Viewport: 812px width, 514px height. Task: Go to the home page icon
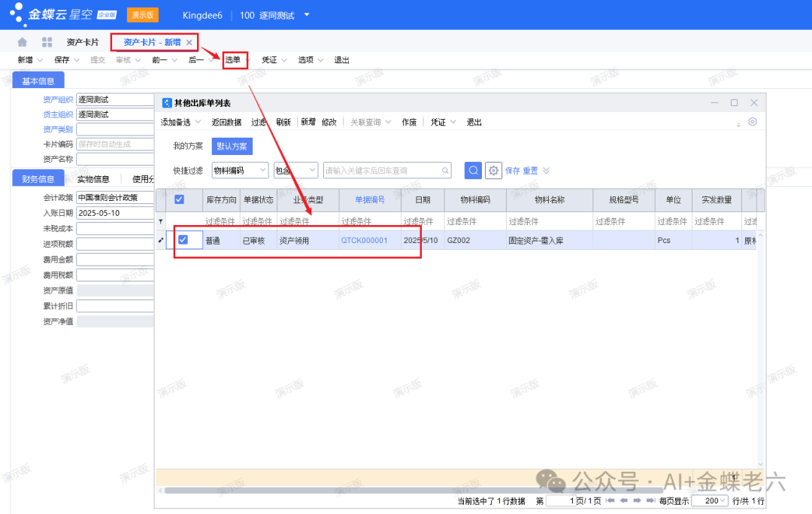[x=23, y=42]
